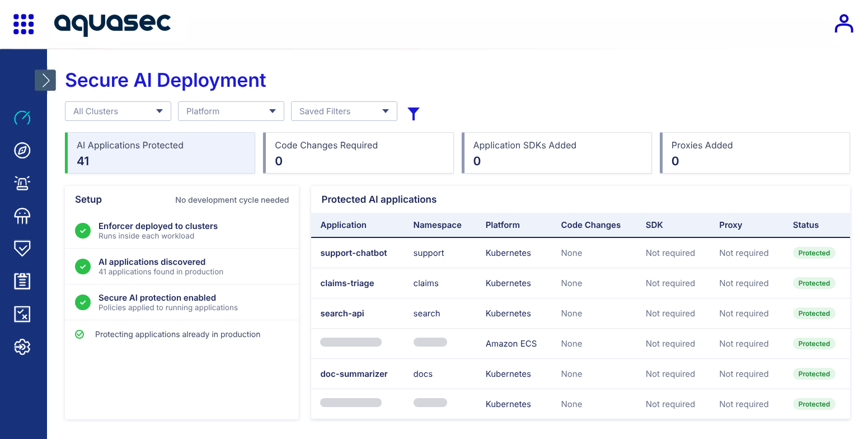Click green check beside AI applications discovered

coord(83,267)
